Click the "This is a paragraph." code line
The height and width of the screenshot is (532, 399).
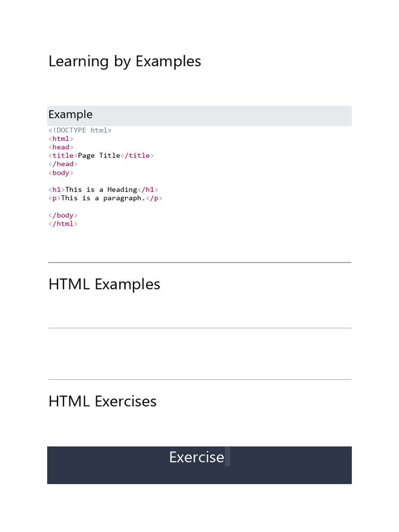pyautogui.click(x=105, y=198)
